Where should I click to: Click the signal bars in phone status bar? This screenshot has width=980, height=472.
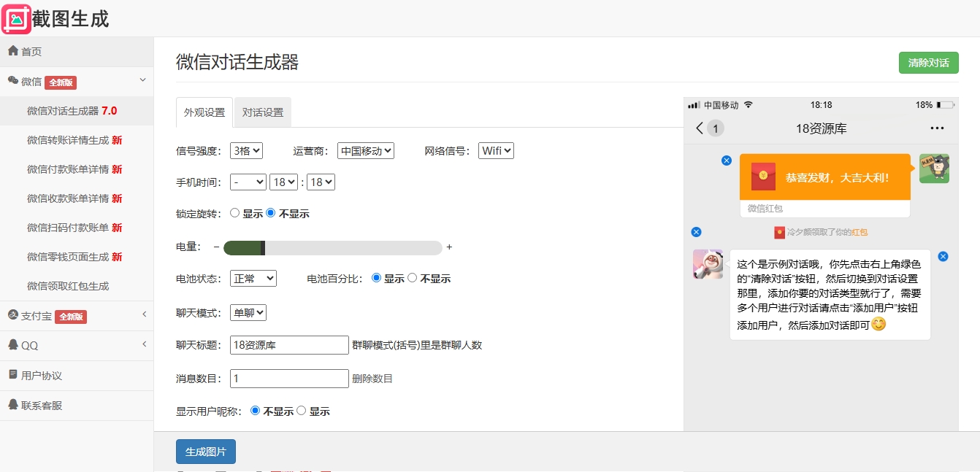pyautogui.click(x=694, y=105)
